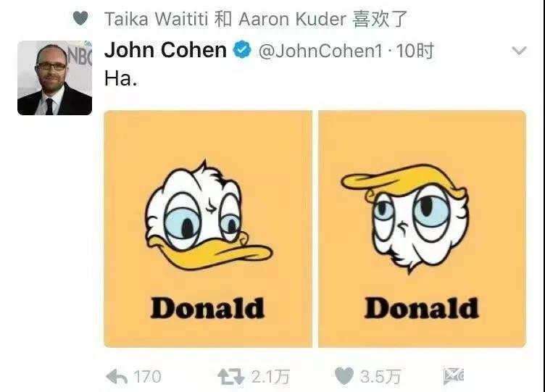
Task: Expand the tweet options chevron
Action: click(519, 51)
